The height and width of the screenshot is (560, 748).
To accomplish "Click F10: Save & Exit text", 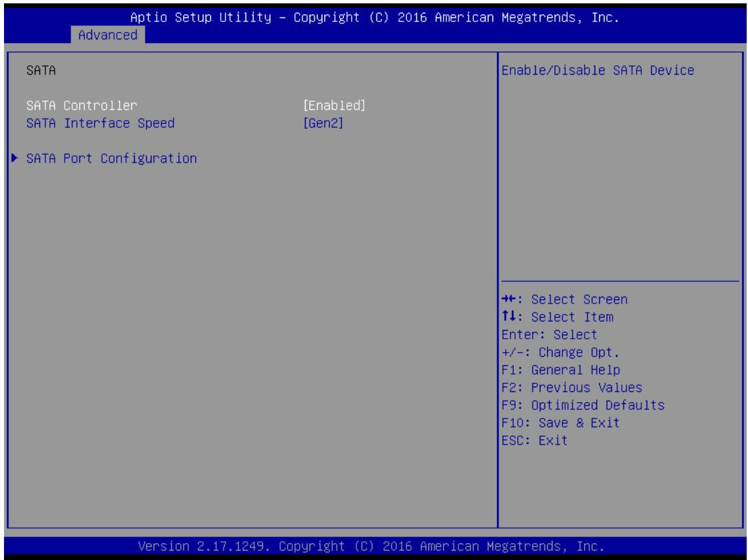I will click(560, 423).
